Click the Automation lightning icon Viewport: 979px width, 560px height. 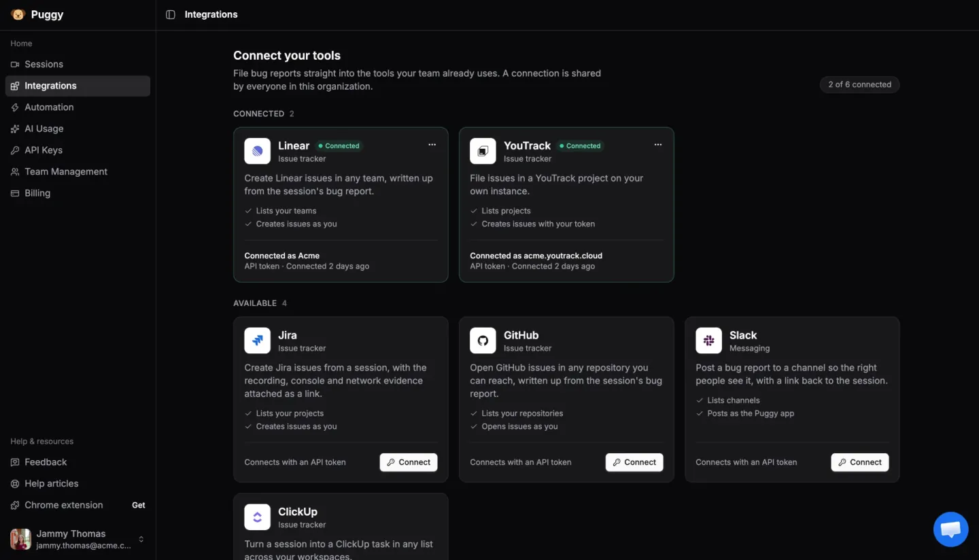pyautogui.click(x=15, y=107)
